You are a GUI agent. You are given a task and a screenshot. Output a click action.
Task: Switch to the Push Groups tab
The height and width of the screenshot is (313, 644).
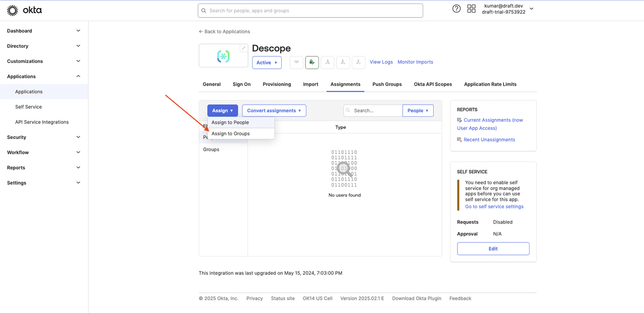[x=386, y=84]
